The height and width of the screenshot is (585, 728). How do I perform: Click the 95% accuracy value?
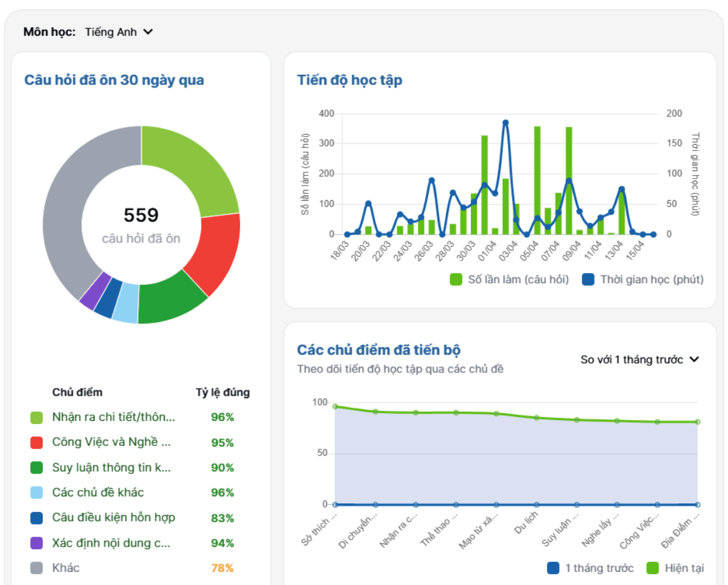click(223, 442)
